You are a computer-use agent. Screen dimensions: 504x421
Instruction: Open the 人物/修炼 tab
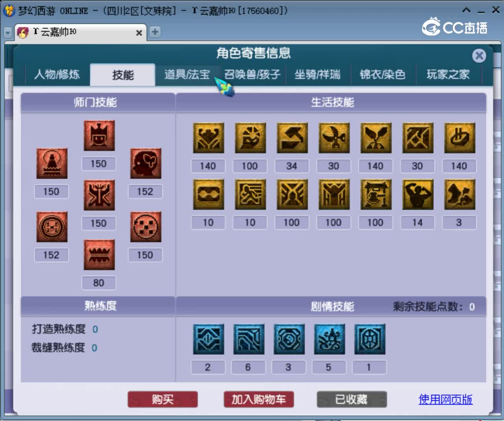pos(57,74)
